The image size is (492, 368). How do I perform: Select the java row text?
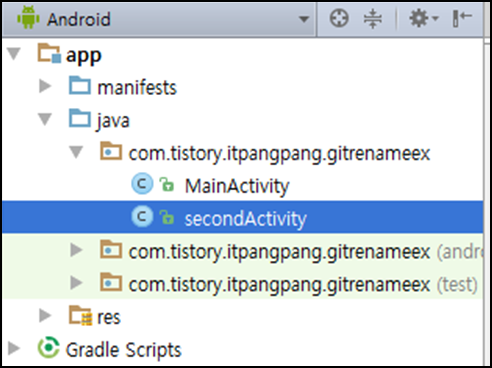(113, 121)
